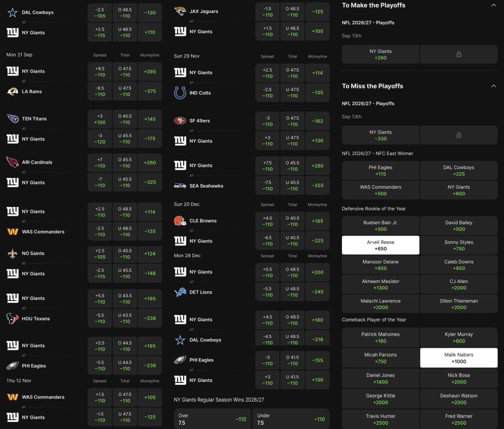The width and height of the screenshot is (504, 429).
Task: Click the ARI Cardinals team logo
Action: (x=13, y=162)
